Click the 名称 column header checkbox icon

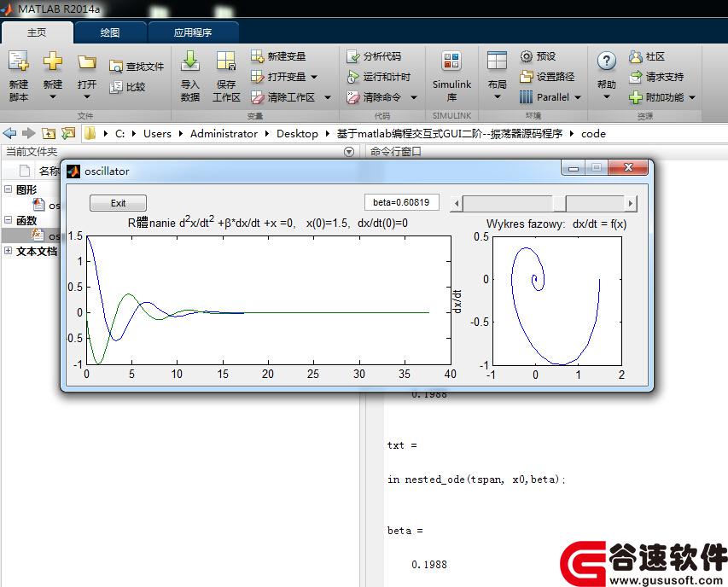[x=25, y=171]
